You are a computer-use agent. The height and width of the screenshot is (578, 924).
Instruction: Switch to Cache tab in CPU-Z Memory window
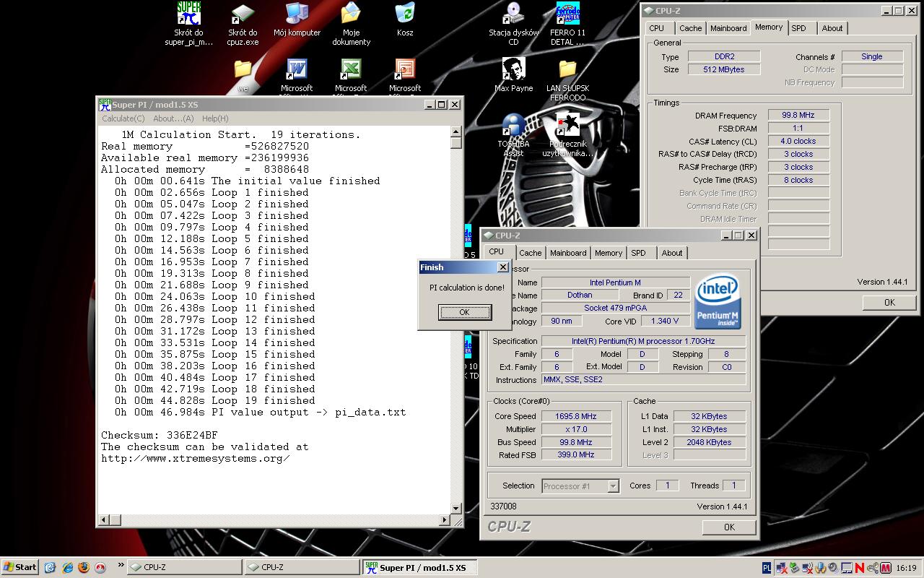[691, 28]
